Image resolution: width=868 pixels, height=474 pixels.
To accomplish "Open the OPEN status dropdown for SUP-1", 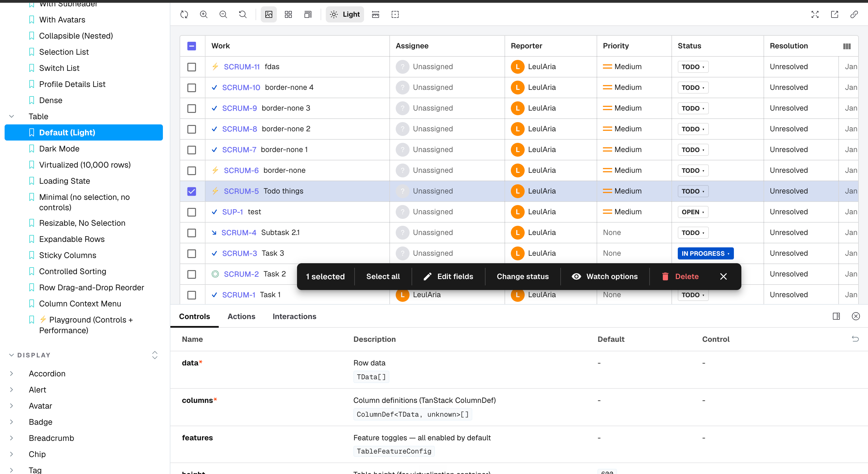I will tap(693, 212).
